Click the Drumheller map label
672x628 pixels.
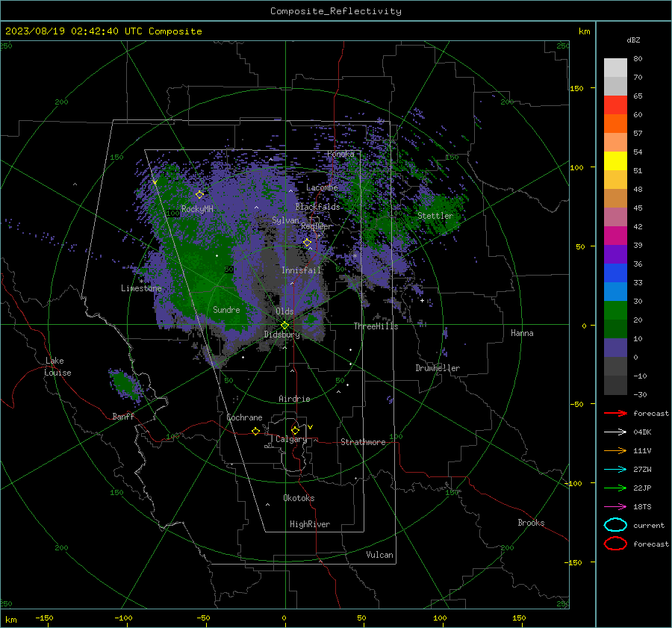438,368
